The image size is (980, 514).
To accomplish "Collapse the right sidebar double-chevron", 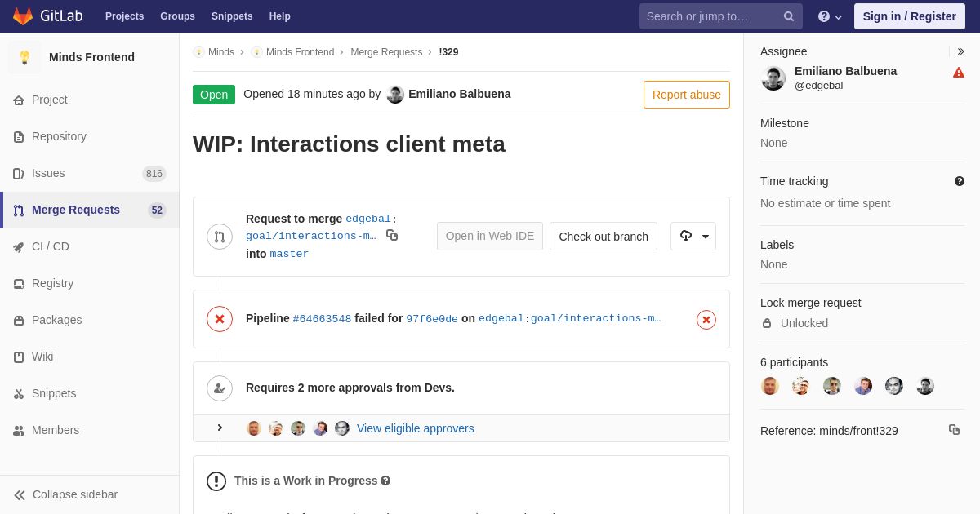I will tap(961, 51).
